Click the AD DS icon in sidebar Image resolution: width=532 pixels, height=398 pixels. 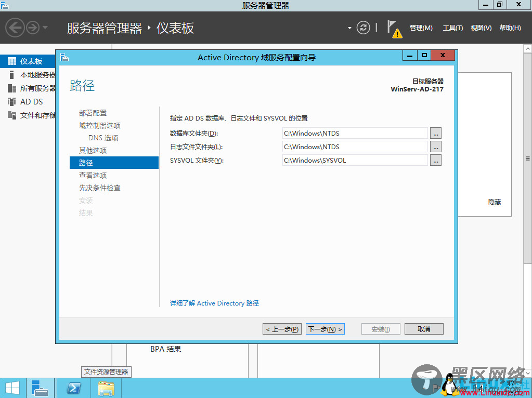click(x=12, y=102)
